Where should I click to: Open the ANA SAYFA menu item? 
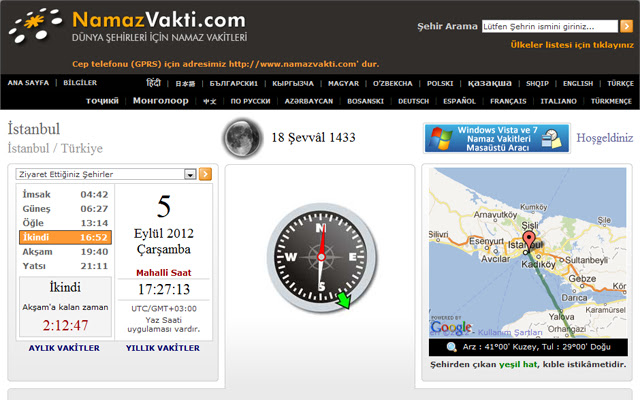[28, 84]
